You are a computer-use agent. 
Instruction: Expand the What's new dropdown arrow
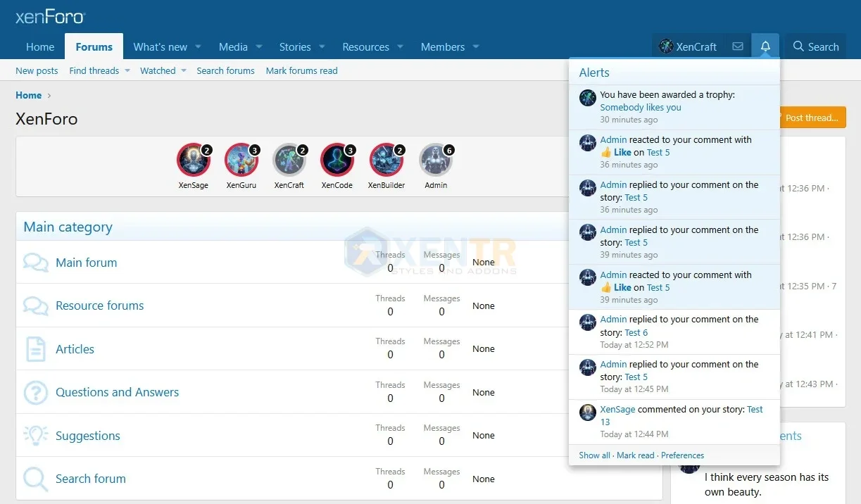[x=198, y=47]
